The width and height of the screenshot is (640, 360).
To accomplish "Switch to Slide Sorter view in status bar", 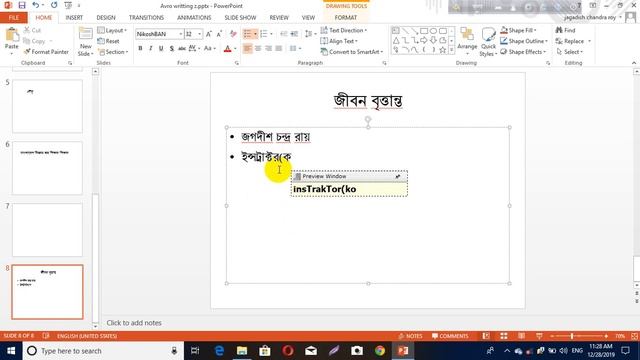I will [x=504, y=336].
